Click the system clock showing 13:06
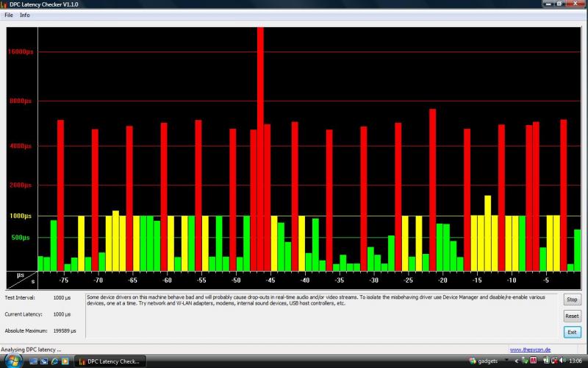588x368 pixels. (x=576, y=361)
